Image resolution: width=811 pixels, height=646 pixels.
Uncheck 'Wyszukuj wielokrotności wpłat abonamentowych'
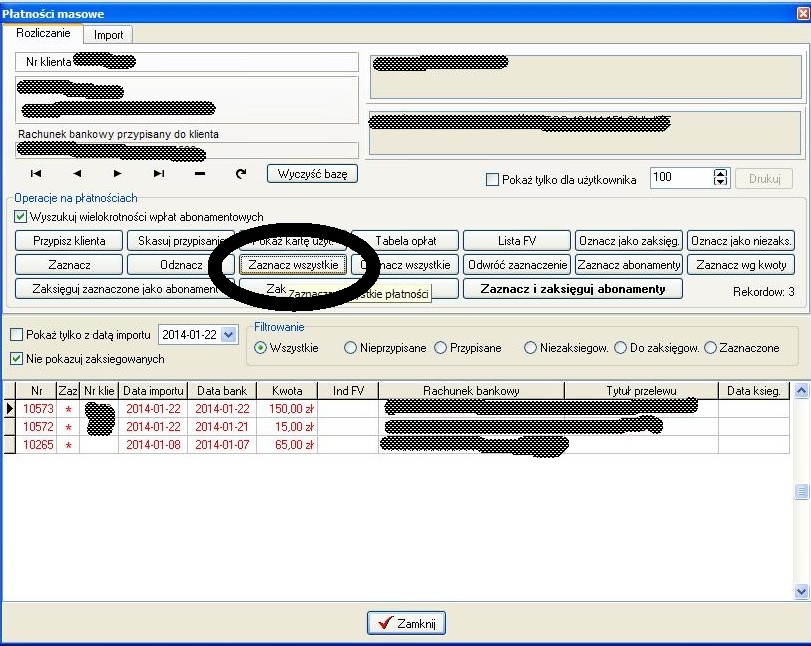pyautogui.click(x=21, y=217)
